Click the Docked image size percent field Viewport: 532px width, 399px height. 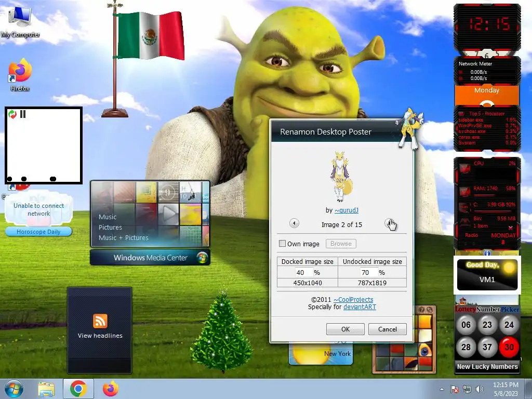(x=304, y=272)
